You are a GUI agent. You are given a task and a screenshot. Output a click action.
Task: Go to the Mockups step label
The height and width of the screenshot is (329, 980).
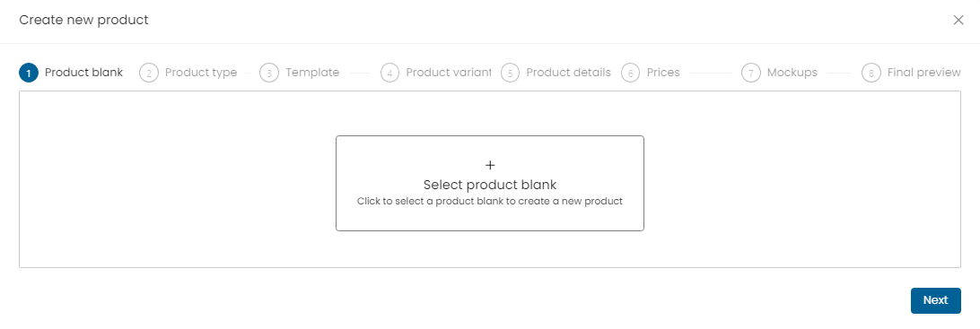click(792, 73)
